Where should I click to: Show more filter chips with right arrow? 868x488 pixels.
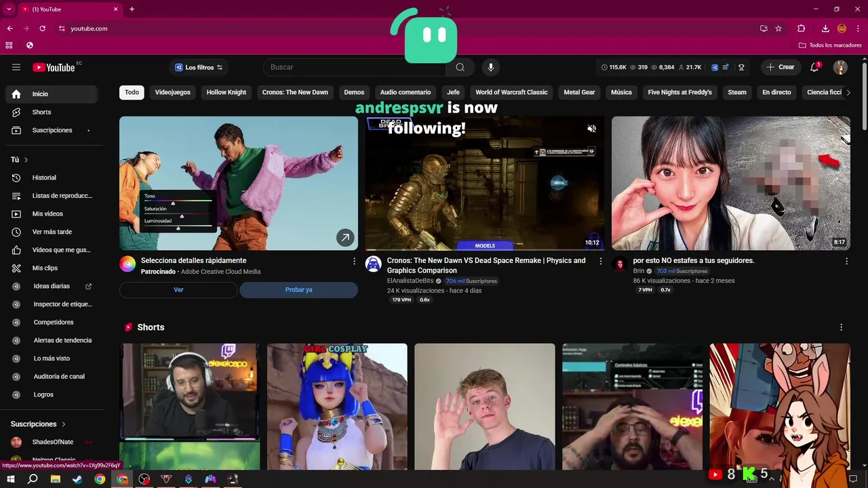pos(848,92)
